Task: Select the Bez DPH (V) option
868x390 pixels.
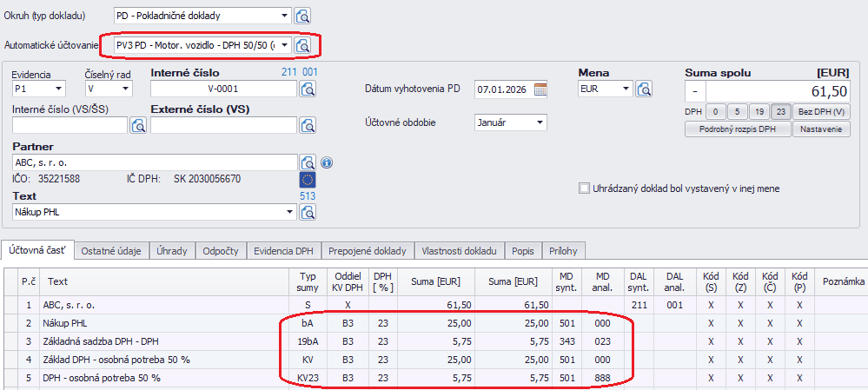Action: [x=820, y=111]
